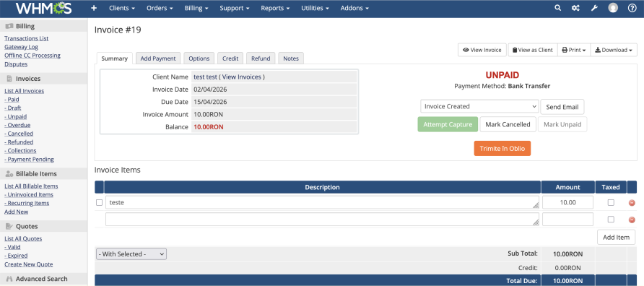The height and width of the screenshot is (286, 644).
Task: Expand the Download dropdown button
Action: (614, 50)
